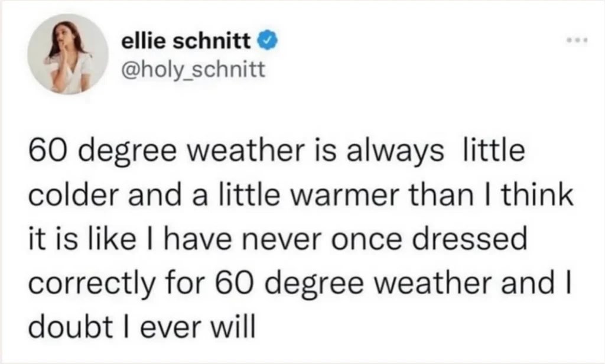Click the tweet text body
This screenshot has height=364, width=605.
point(295,236)
